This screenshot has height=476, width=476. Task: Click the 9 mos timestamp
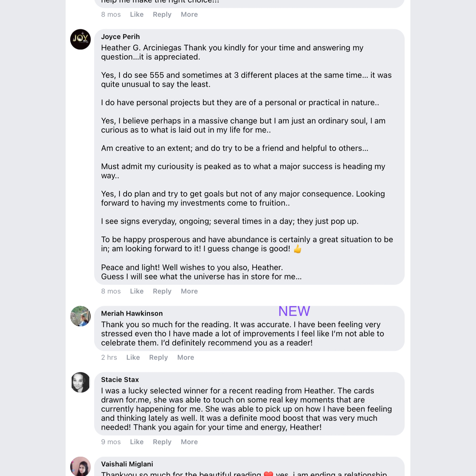coord(111,442)
